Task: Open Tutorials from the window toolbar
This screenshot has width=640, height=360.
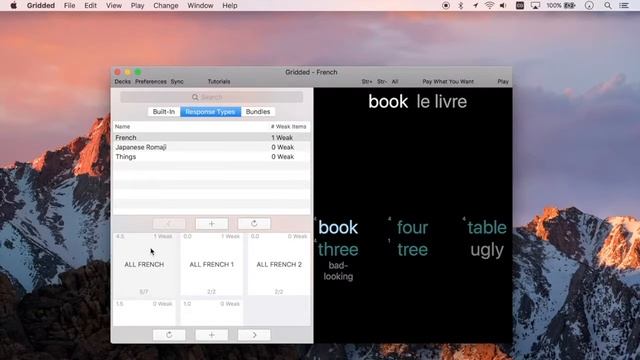Action: coord(219,82)
